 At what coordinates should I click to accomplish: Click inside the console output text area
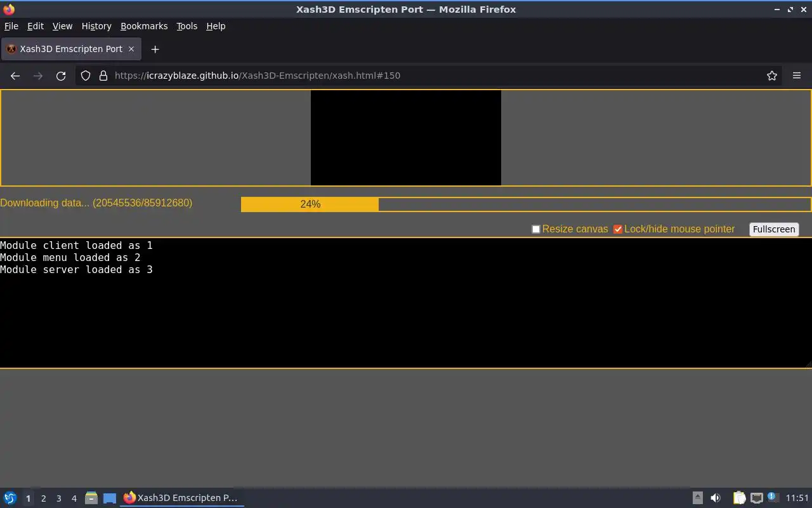pyautogui.click(x=406, y=303)
